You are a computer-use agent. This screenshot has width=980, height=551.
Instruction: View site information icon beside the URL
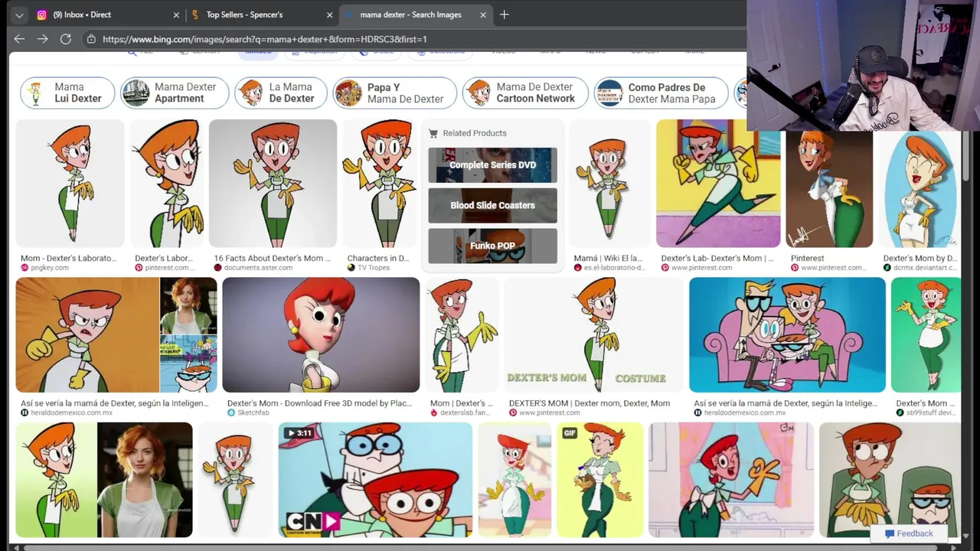point(91,39)
